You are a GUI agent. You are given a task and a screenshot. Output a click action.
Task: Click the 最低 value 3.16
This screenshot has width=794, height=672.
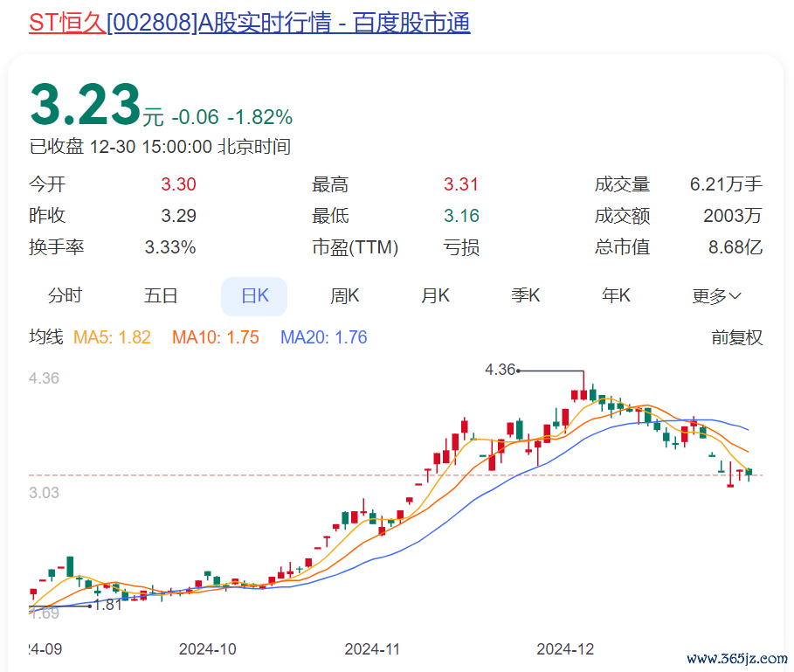pyautogui.click(x=461, y=216)
